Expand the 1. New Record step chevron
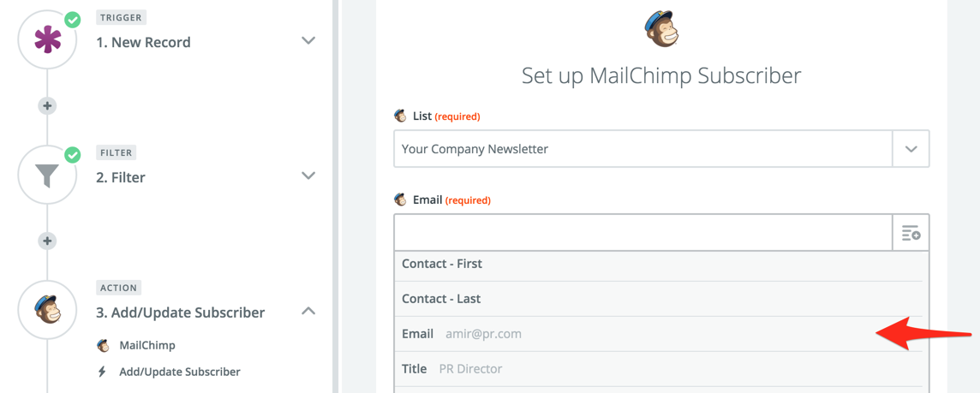This screenshot has width=980, height=393. pyautogui.click(x=308, y=40)
